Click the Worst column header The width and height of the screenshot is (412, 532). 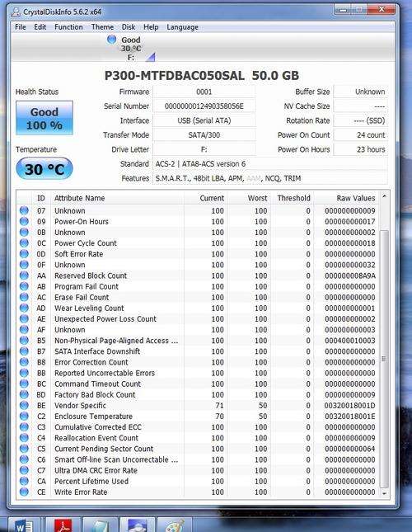[x=250, y=198]
